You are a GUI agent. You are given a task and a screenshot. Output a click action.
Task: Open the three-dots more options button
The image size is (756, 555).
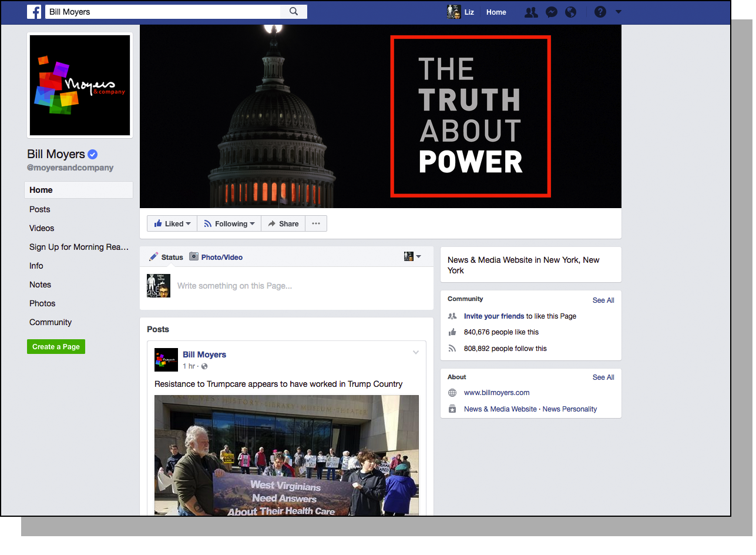coord(316,223)
